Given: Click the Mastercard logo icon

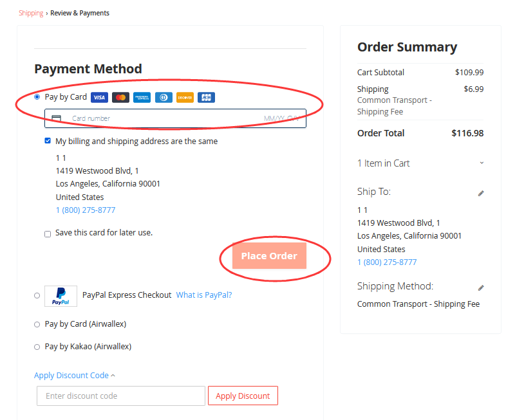Looking at the screenshot, I should click(120, 97).
